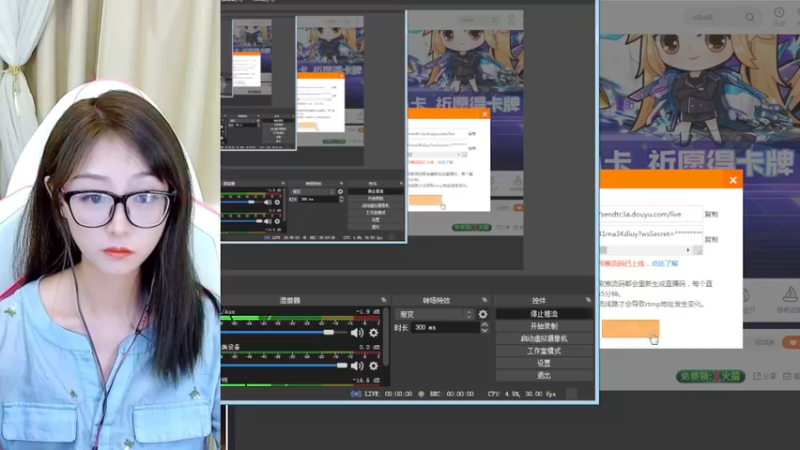Adjust the Mic/Aux volume slider handle
800x450 pixels.
pyautogui.click(x=329, y=332)
